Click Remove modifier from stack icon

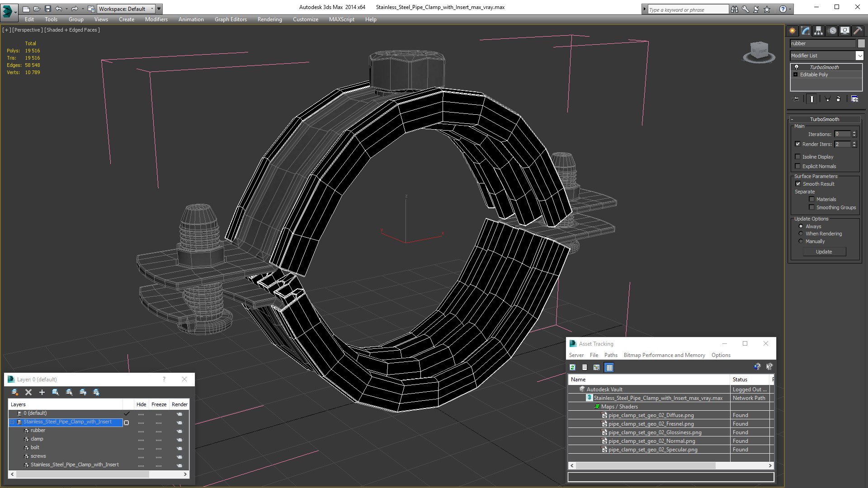[x=839, y=99]
